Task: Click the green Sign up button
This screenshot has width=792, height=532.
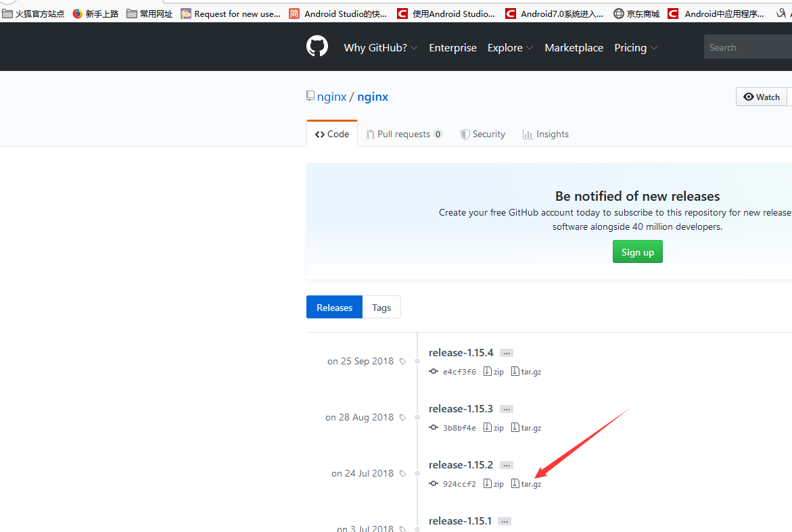Action: tap(637, 251)
